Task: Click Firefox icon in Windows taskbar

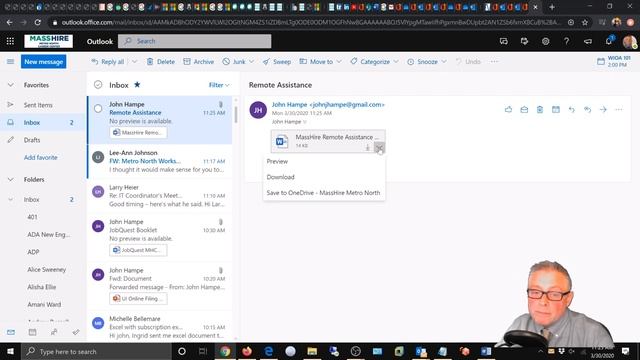Action: tap(247, 351)
